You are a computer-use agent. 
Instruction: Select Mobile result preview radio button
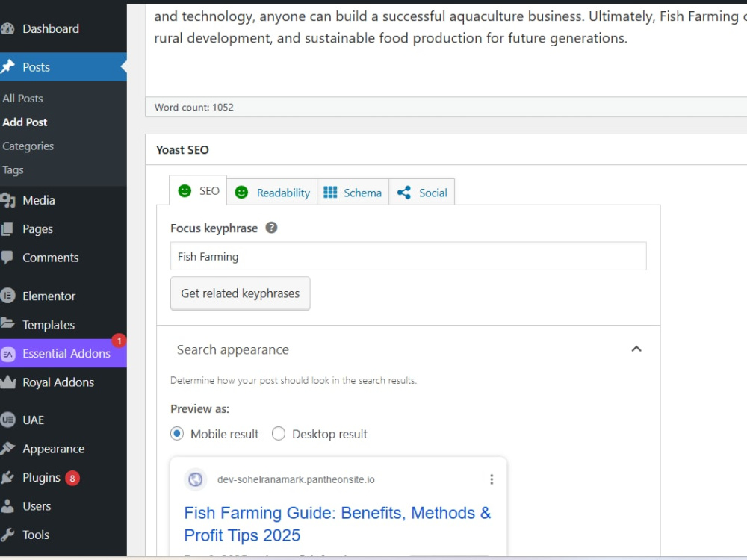(x=177, y=434)
